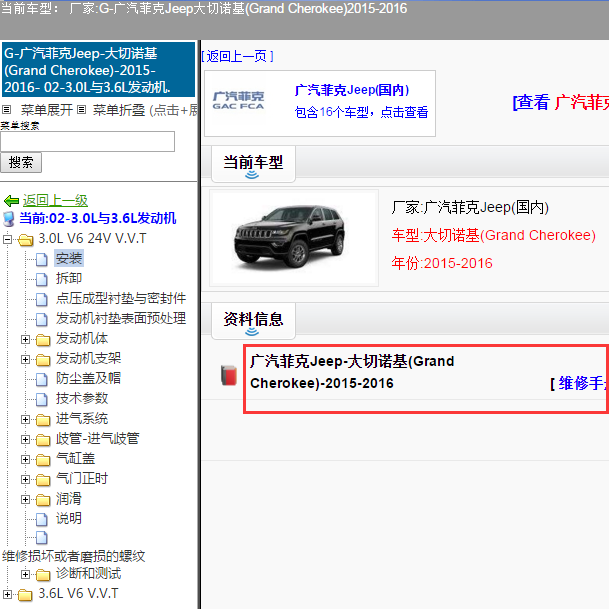Open 维修损坏或者磨损的螺纹 item
The width and height of the screenshot is (609, 609).
click(73, 557)
